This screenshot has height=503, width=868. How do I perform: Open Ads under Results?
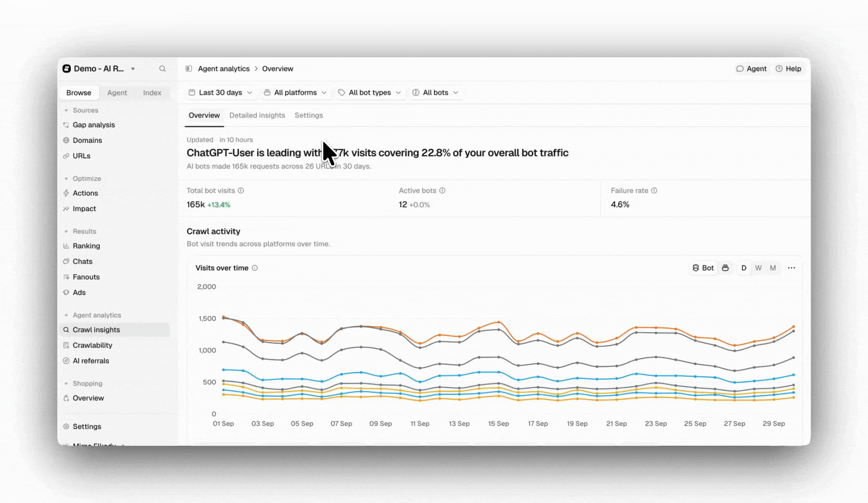pyautogui.click(x=79, y=292)
